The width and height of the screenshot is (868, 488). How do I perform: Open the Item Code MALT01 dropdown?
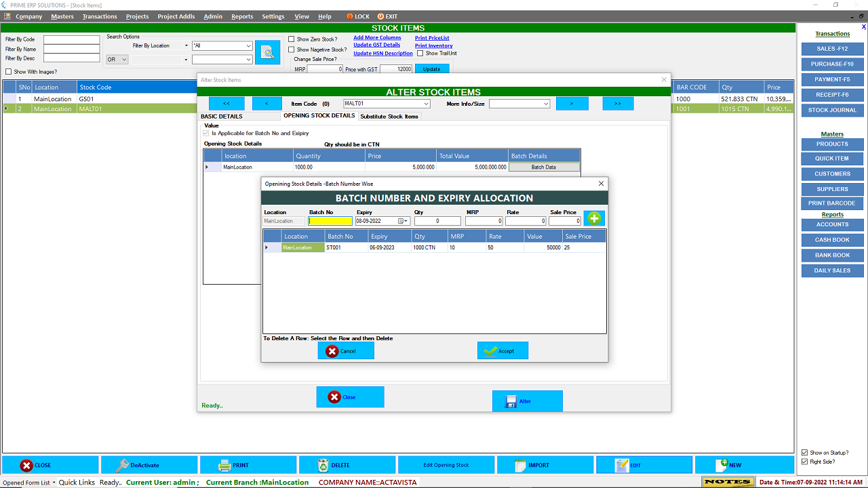[426, 104]
